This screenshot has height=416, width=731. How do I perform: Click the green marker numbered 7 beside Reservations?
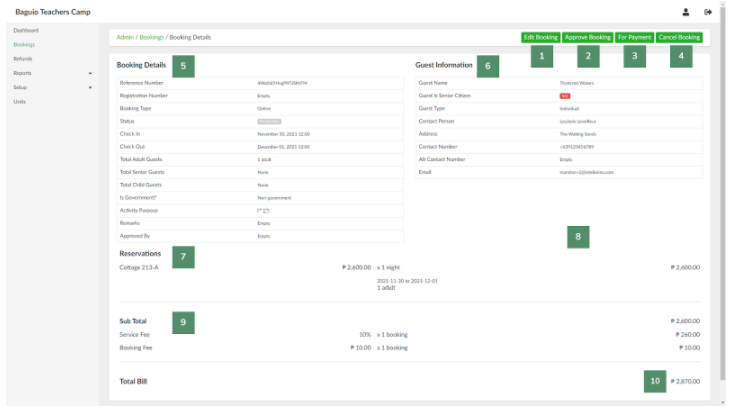point(183,257)
